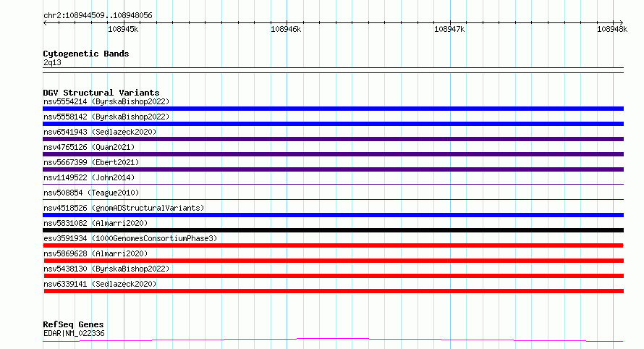Viewport: 644px width, 349px height.
Task: Click purple bar under nsv5667399
Action: (x=333, y=169)
